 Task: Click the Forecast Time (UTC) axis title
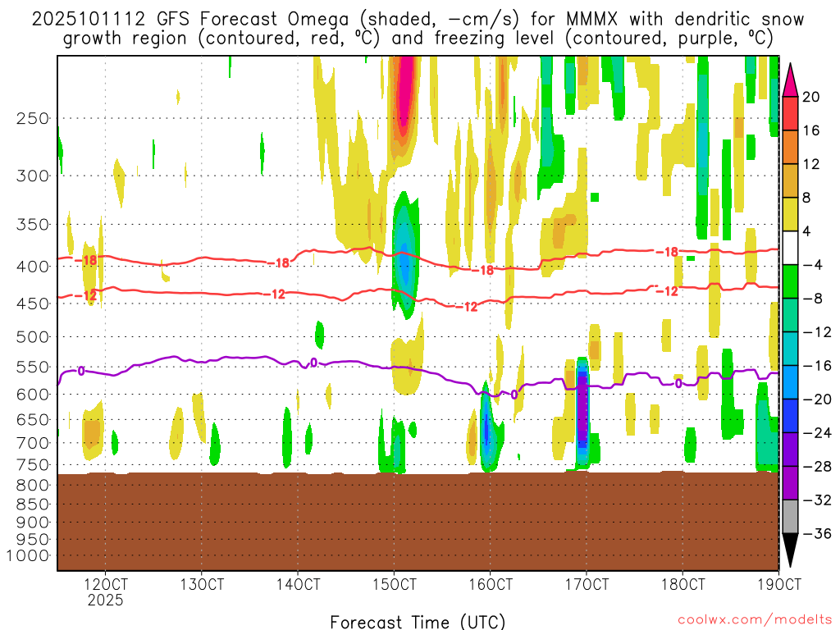coord(418,622)
